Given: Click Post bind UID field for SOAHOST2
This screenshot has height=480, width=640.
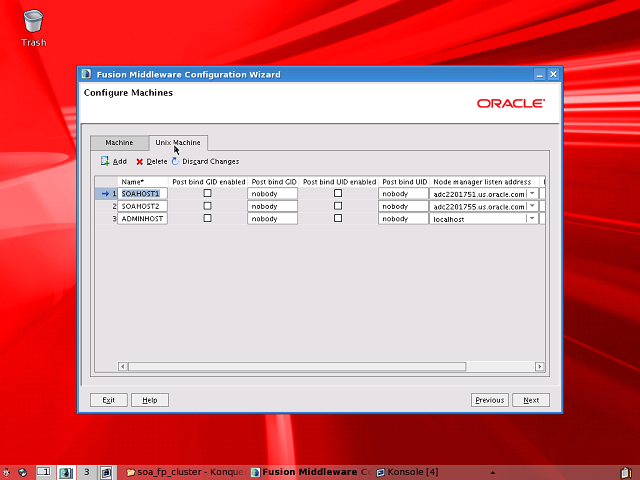Looking at the screenshot, I should point(403,206).
